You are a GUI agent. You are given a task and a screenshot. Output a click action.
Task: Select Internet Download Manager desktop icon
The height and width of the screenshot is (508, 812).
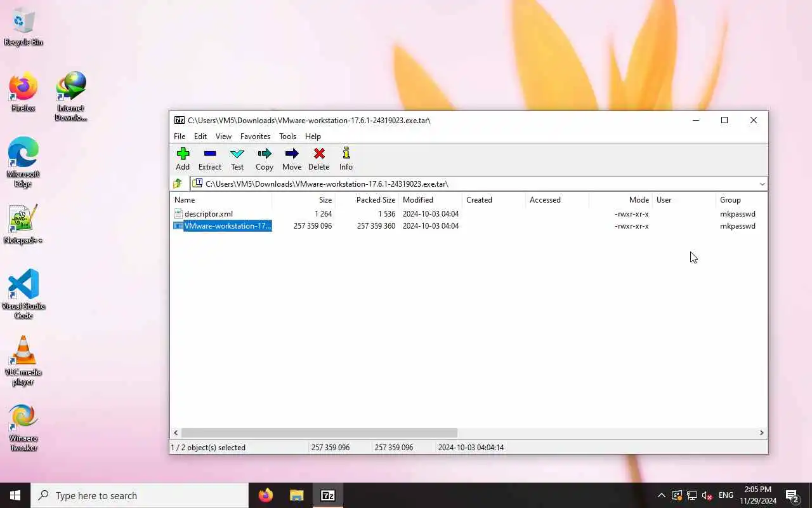tap(70, 97)
